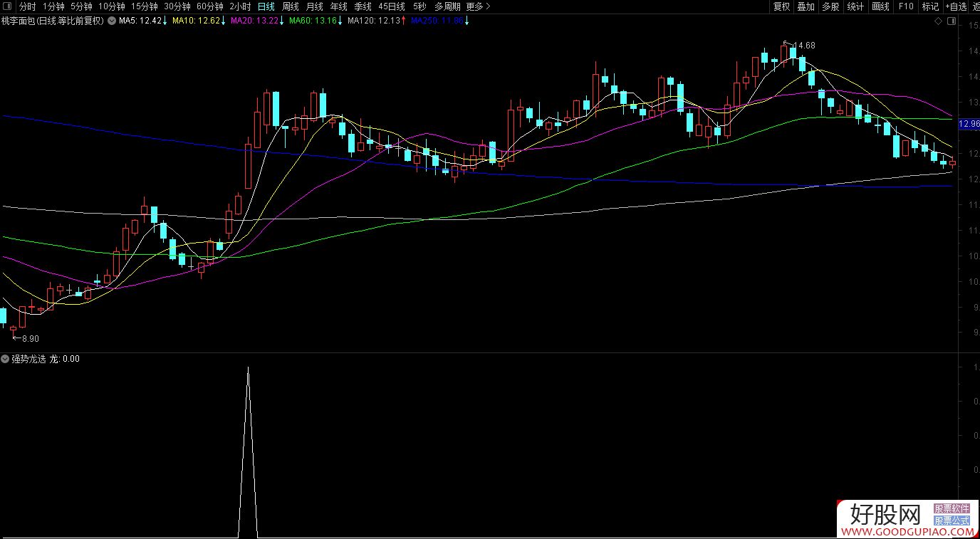
Task: Select the 45日线 period
Action: pyautogui.click(x=392, y=6)
